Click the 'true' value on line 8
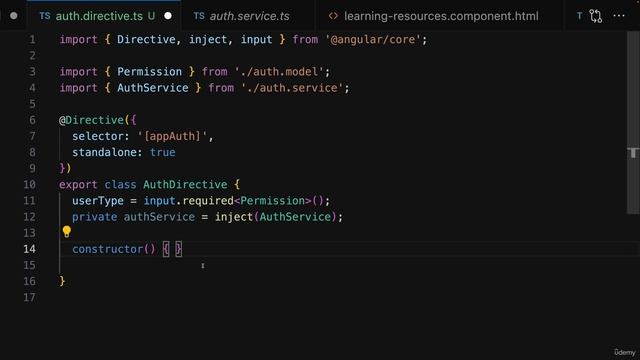 pyautogui.click(x=162, y=152)
